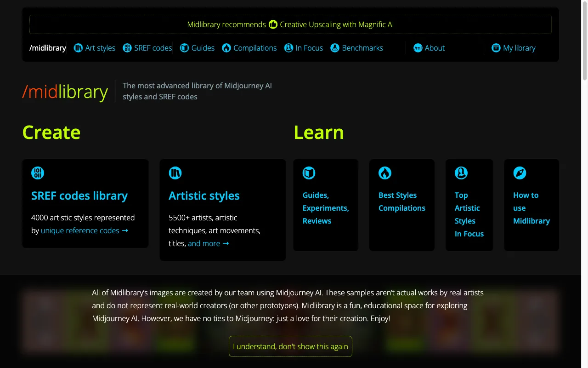Click the book icon on Guides, Experiments, Reviews card

pyautogui.click(x=309, y=173)
